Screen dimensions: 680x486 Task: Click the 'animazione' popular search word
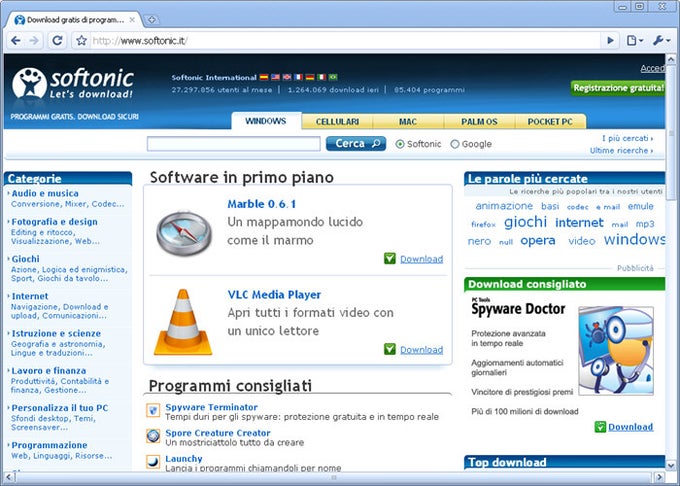[504, 206]
